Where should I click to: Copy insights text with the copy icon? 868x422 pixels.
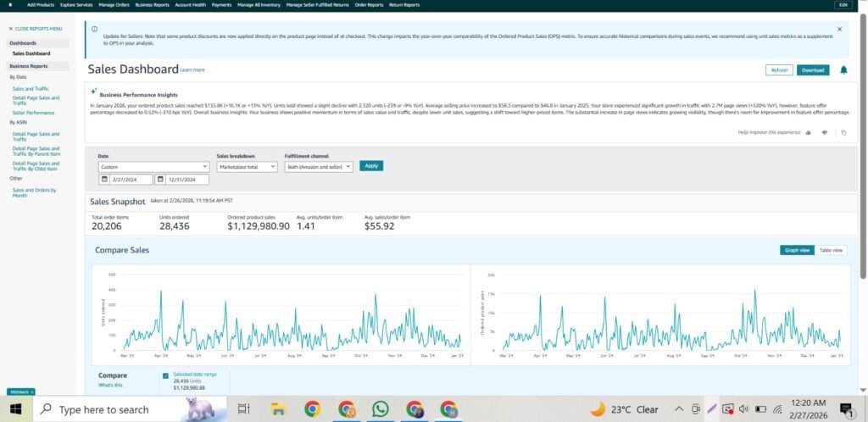[x=843, y=132]
